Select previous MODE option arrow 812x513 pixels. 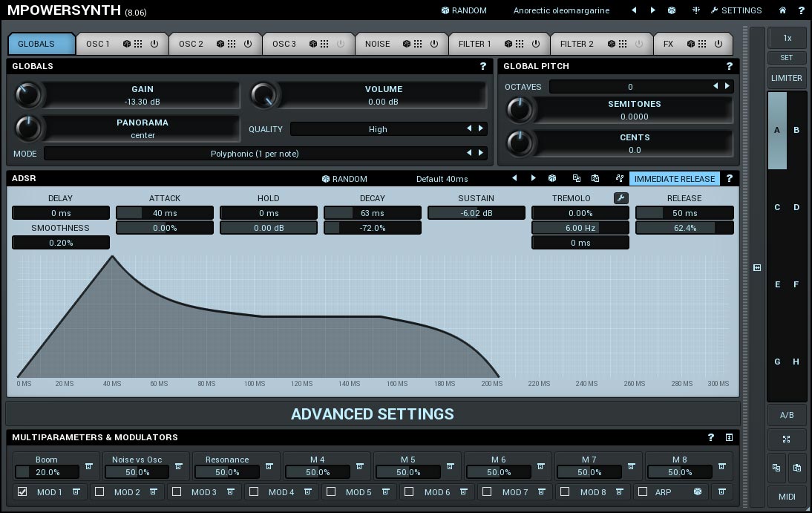click(469, 153)
